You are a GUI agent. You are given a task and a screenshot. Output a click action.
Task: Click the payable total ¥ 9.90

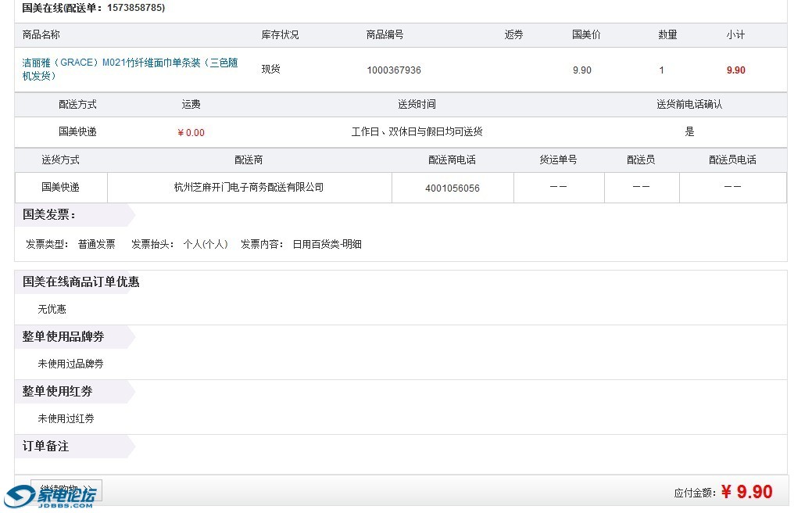click(x=747, y=492)
